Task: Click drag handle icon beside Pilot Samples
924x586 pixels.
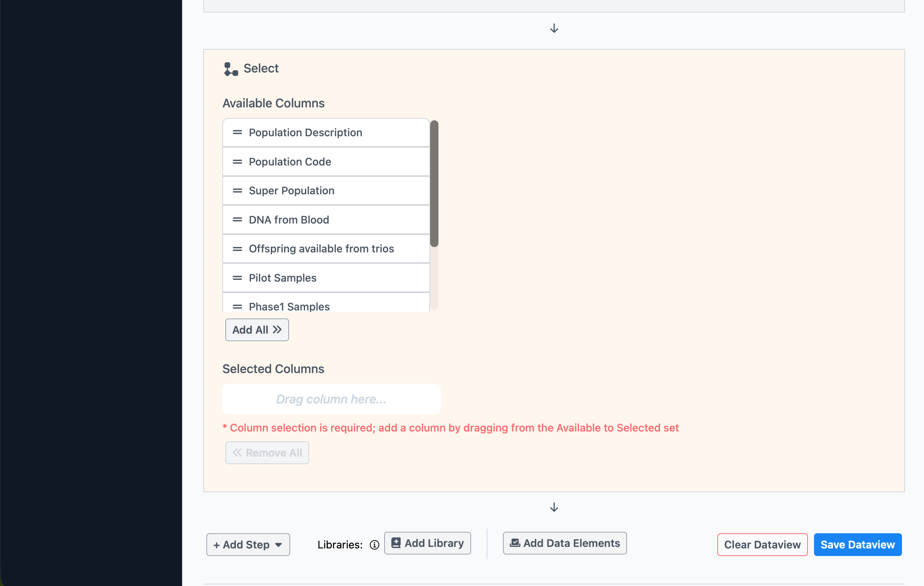Action: (237, 278)
